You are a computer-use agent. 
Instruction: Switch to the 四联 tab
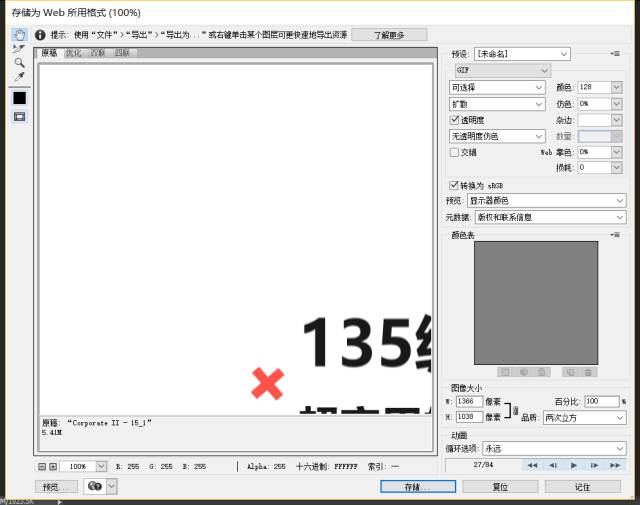point(122,53)
